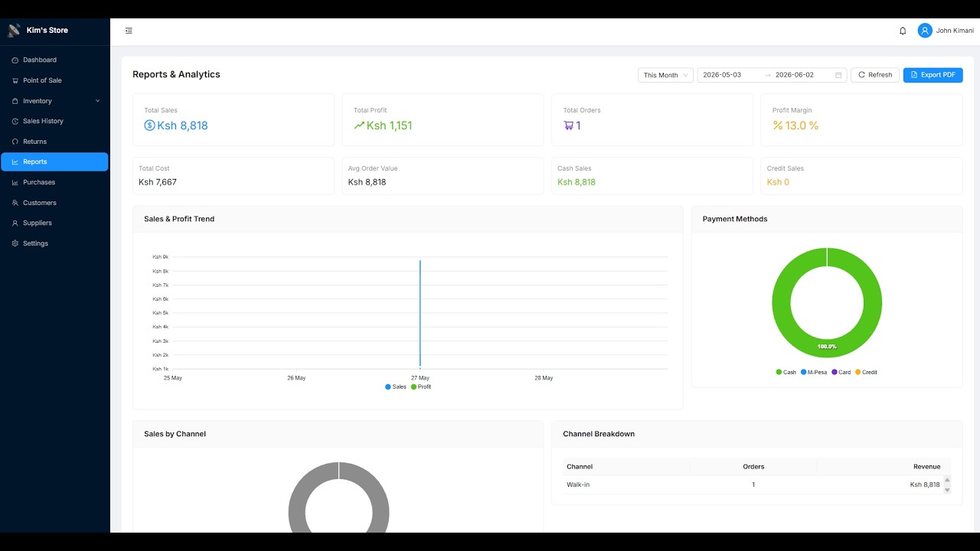The width and height of the screenshot is (980, 551).
Task: Click the John Kimani username text
Action: point(955,31)
